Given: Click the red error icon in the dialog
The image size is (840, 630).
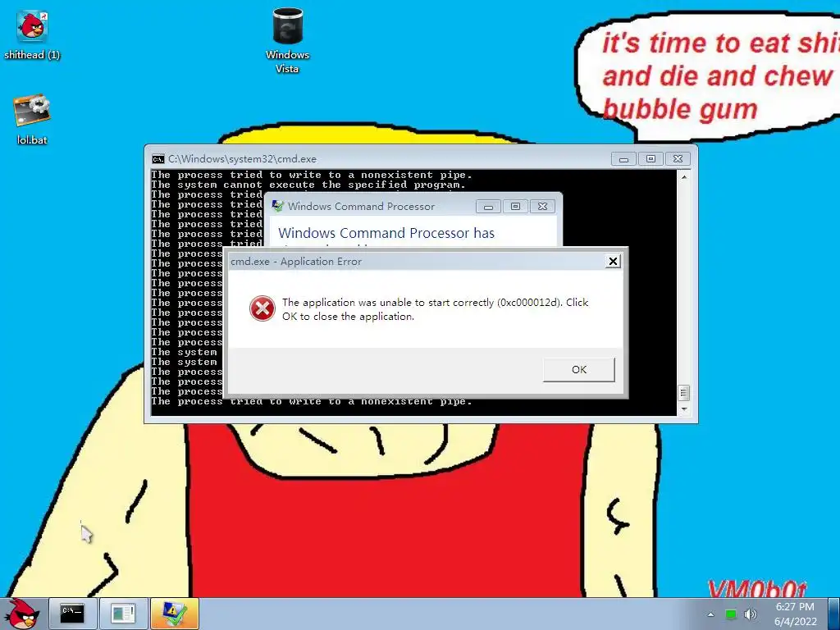Looking at the screenshot, I should point(262,308).
